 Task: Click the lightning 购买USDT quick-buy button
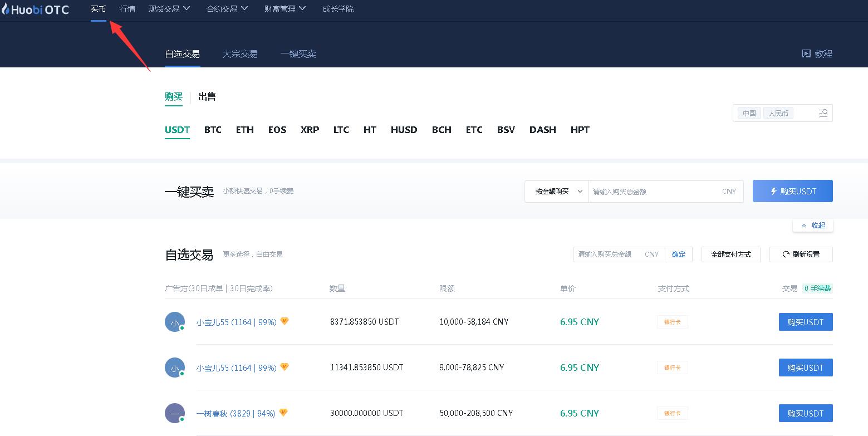click(793, 191)
